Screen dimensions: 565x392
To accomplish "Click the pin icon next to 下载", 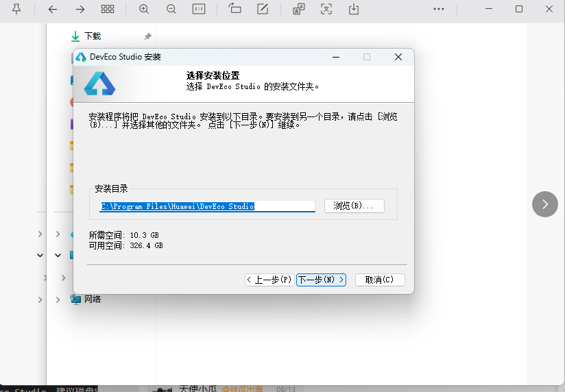I will click(x=147, y=36).
